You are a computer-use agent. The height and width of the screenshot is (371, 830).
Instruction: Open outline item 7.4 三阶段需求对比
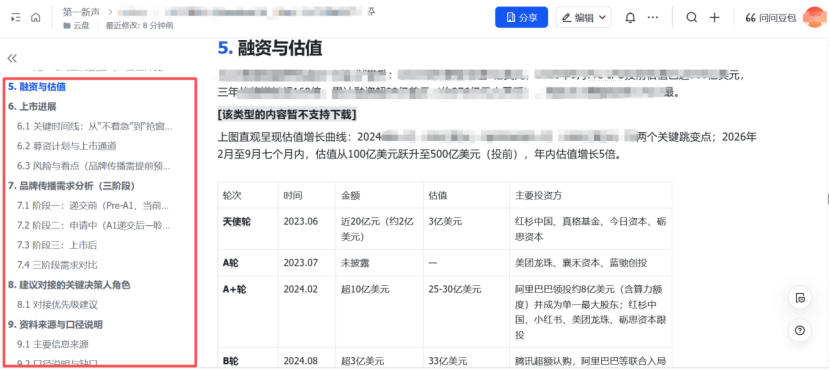57,265
